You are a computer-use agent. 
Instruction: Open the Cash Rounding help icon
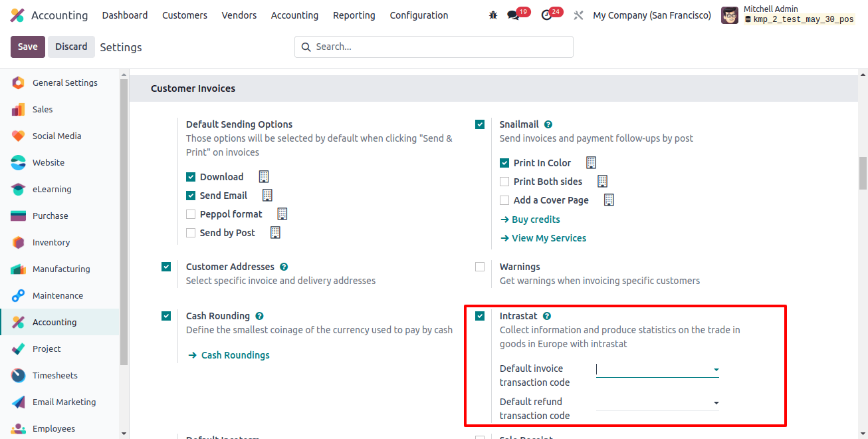(x=259, y=316)
